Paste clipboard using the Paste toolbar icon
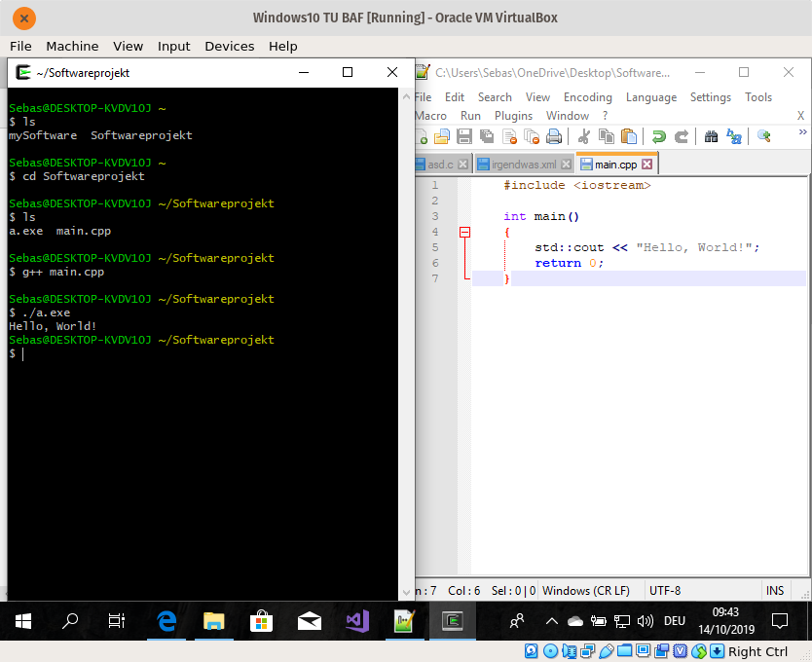Image resolution: width=812 pixels, height=662 pixels. tap(629, 136)
